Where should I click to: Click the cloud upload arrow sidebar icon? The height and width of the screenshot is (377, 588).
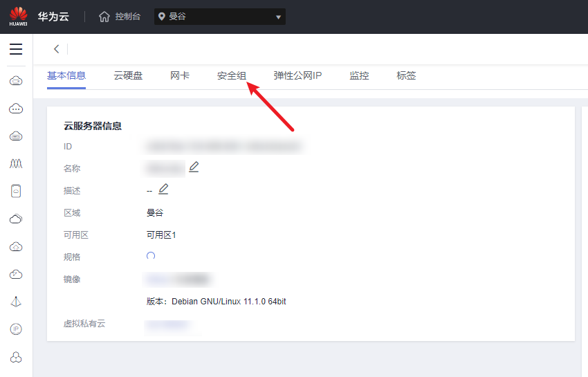click(x=16, y=247)
